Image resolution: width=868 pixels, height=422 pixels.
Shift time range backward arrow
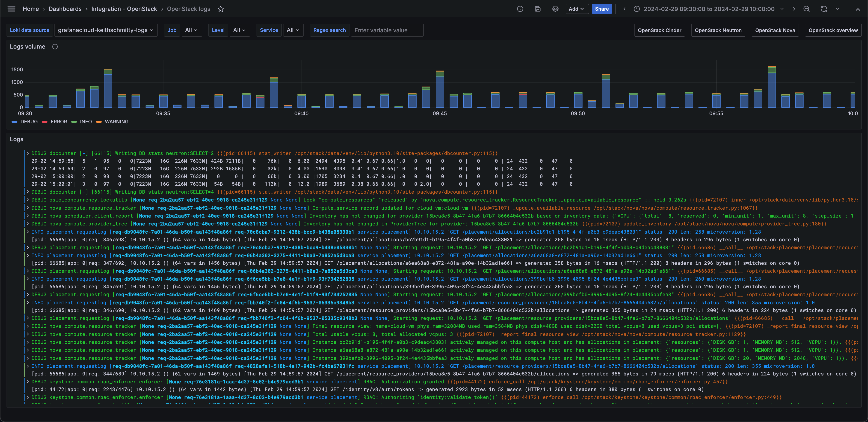tap(624, 9)
